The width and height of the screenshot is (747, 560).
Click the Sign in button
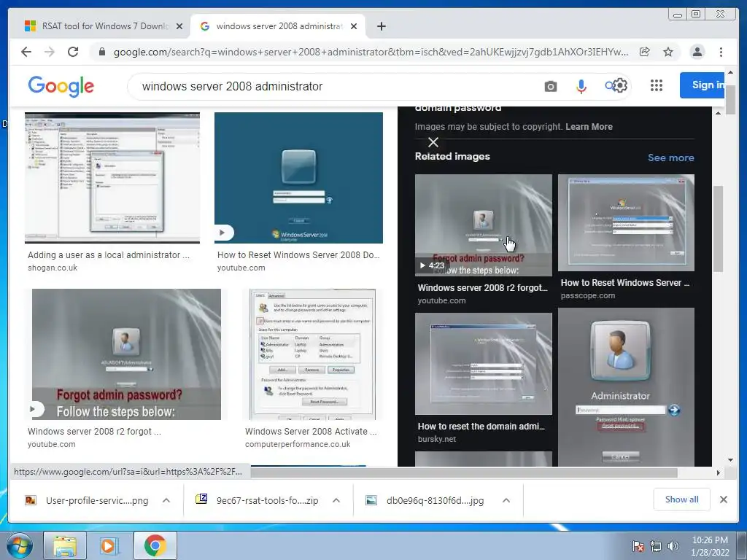click(x=704, y=85)
